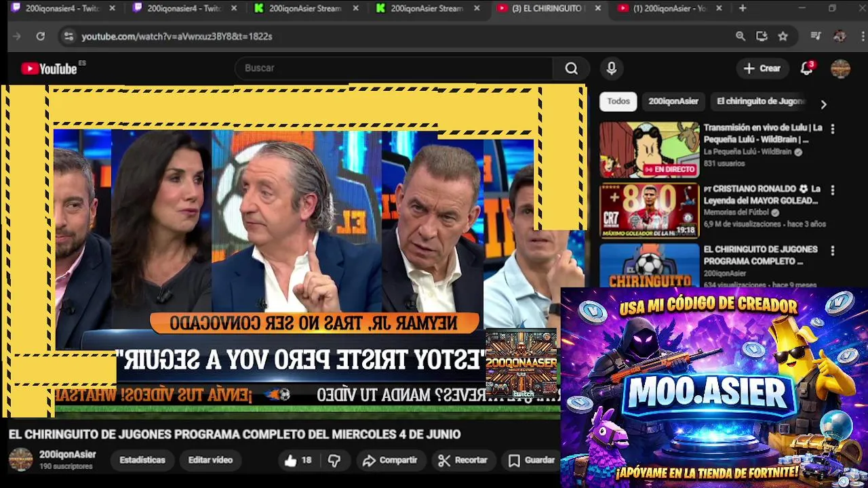Open YouTube account avatar menu

pyautogui.click(x=840, y=68)
